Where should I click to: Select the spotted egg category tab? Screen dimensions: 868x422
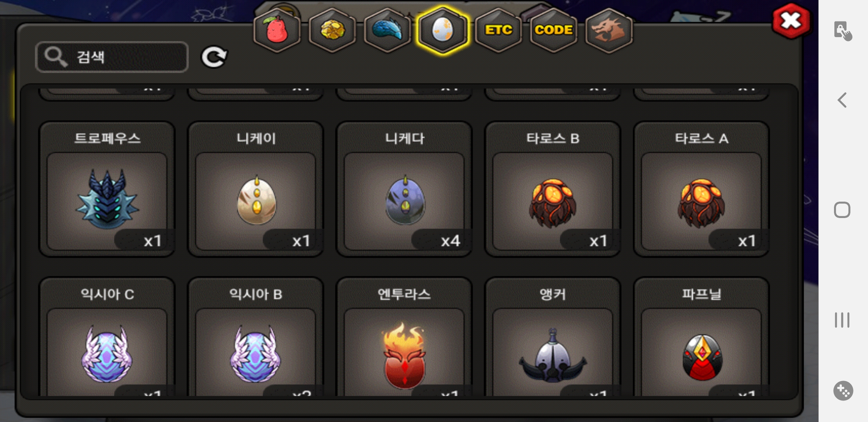click(x=443, y=30)
